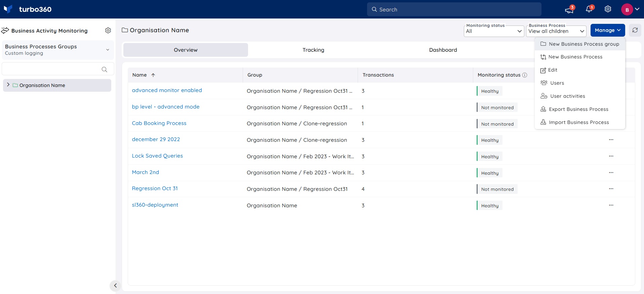Switch to the Dashboard tab
Viewport: 644px width, 294px height.
[x=443, y=50]
